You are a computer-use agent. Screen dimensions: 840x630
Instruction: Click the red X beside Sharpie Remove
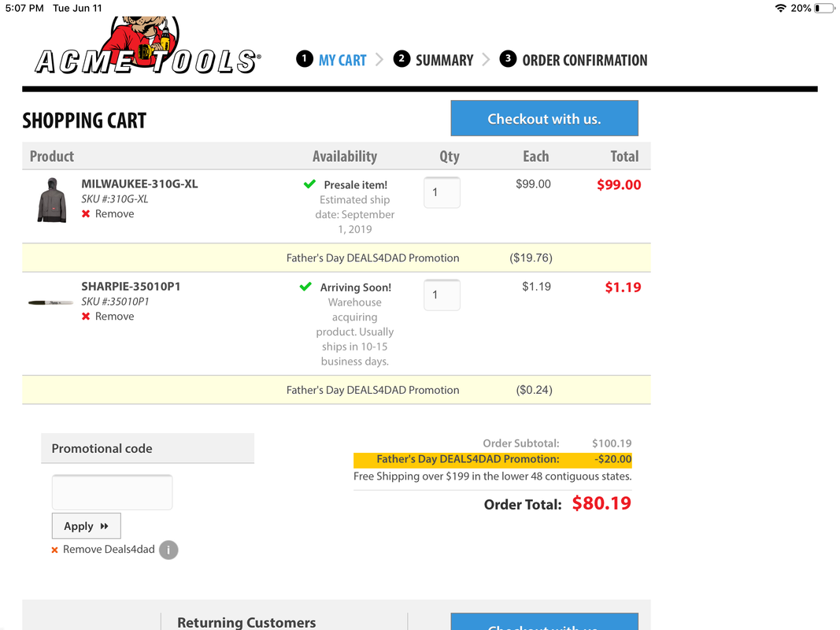point(86,317)
